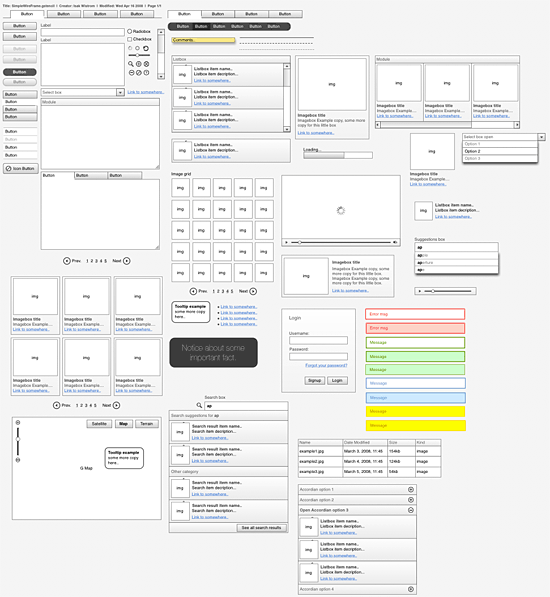Switch the map to Satellite view
Viewport: 550px width, 597px height.
tap(99, 424)
